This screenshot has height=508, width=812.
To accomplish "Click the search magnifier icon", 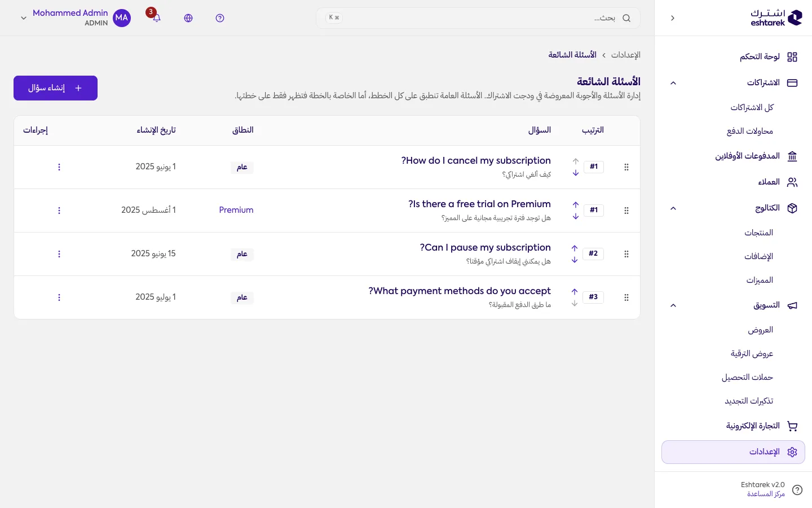I will 626,18.
